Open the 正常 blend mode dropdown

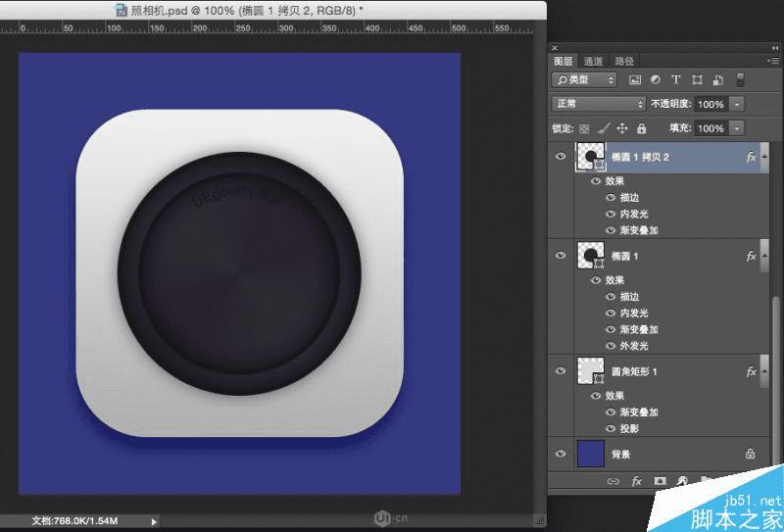pyautogui.click(x=598, y=104)
